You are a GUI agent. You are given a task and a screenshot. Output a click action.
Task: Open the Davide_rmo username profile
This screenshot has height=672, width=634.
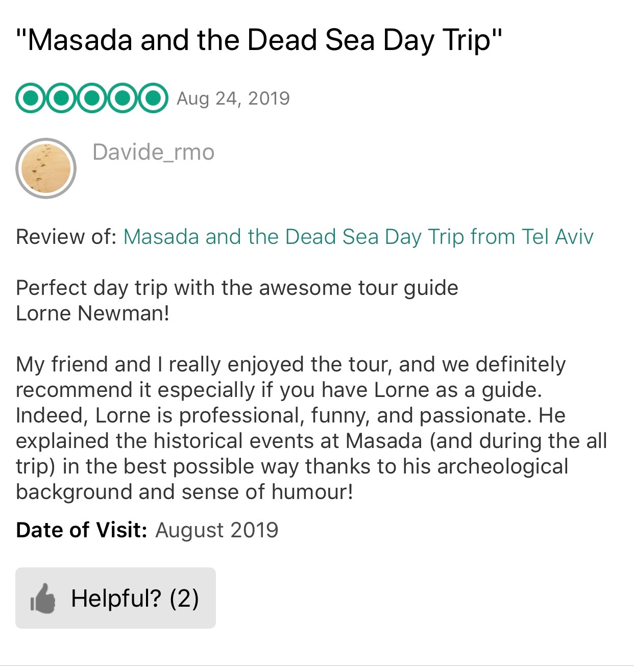[153, 152]
